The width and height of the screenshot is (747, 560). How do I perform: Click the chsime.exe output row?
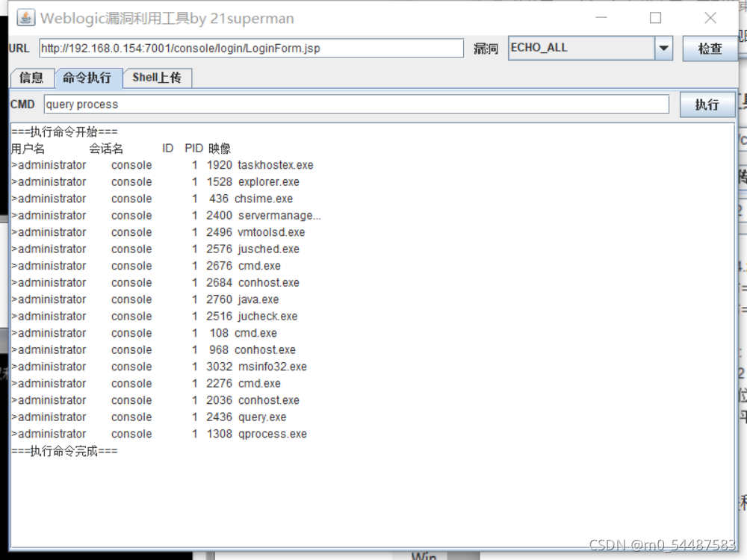click(x=152, y=199)
